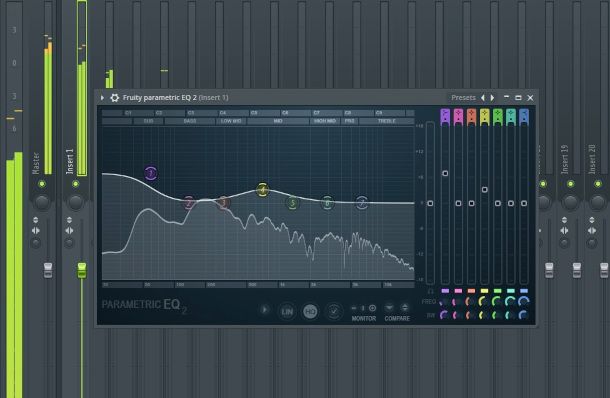The image size is (610, 398).
Task: Select the Insert 1 track label
Action: pos(70,161)
